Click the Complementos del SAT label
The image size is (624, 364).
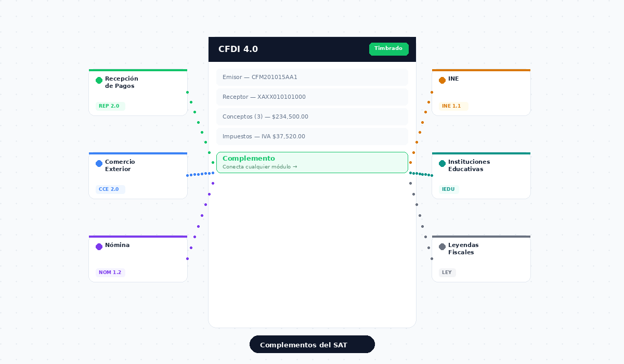click(312, 344)
